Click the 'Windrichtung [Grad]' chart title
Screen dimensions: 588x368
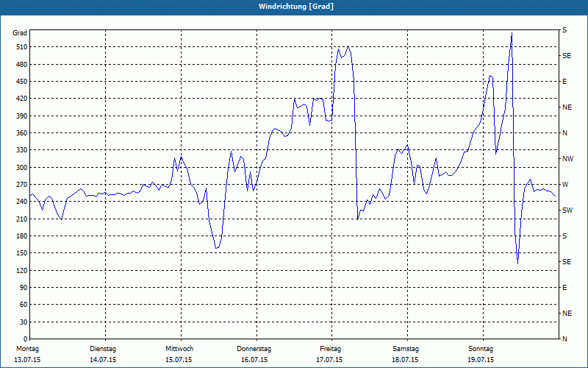pyautogui.click(x=296, y=7)
